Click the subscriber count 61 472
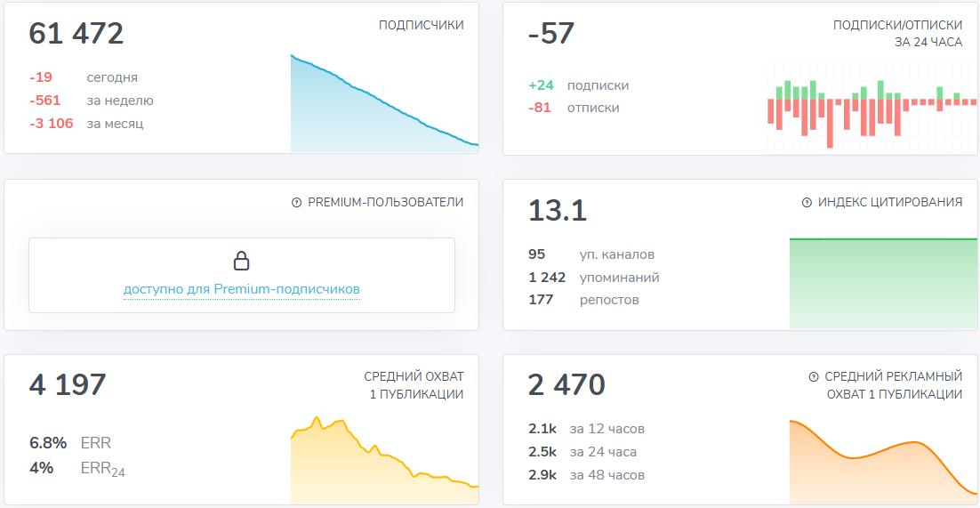This screenshot has height=508, width=980. pyautogui.click(x=76, y=33)
